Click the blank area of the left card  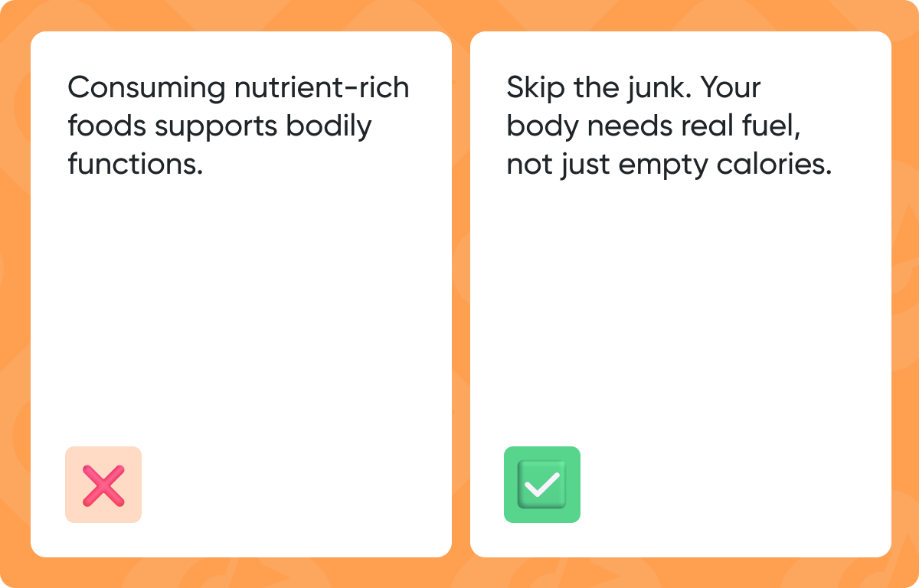point(240,306)
